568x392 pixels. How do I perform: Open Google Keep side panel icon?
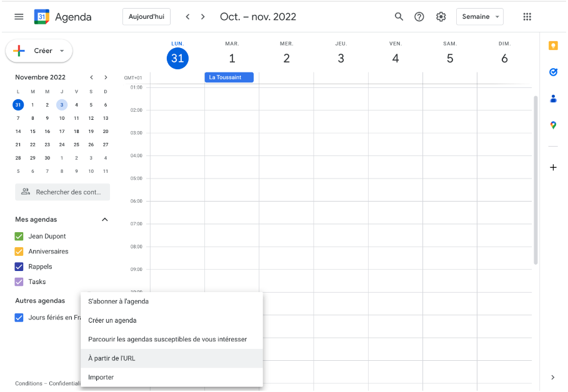[553, 46]
